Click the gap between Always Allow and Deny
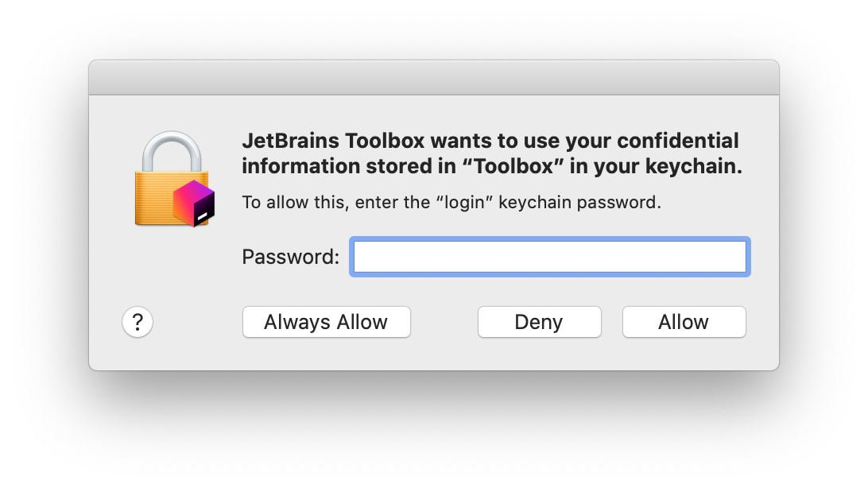 coord(444,322)
